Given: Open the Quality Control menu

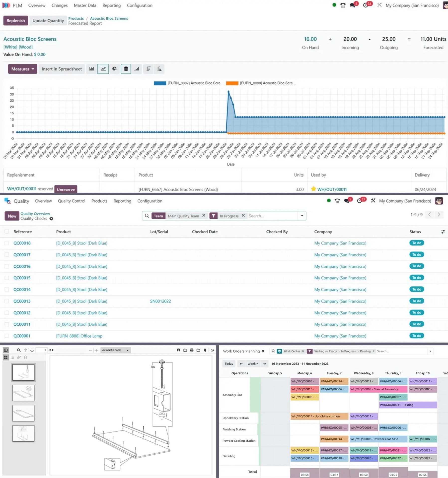Looking at the screenshot, I should coord(72,201).
